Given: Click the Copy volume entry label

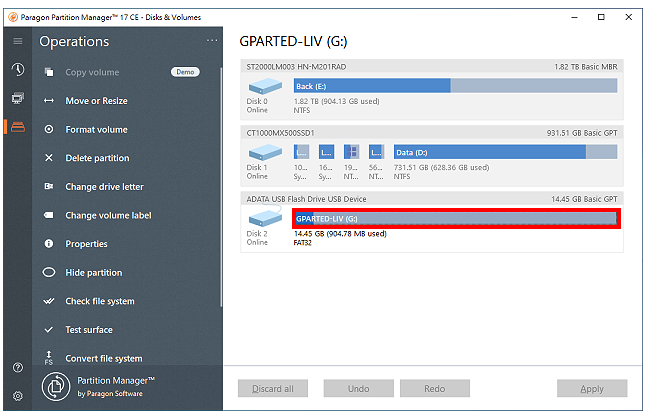Looking at the screenshot, I should click(92, 72).
